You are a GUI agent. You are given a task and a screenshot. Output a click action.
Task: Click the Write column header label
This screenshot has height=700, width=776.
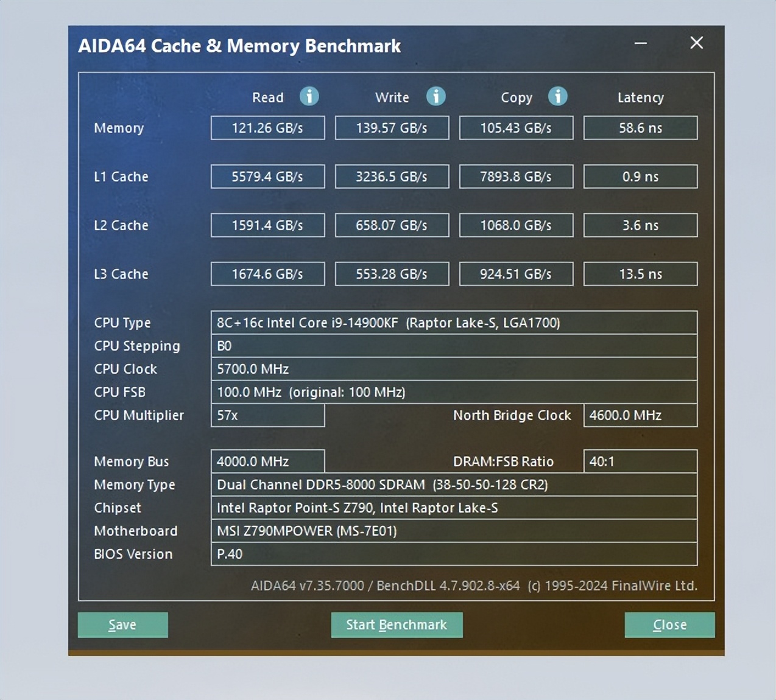(x=392, y=97)
